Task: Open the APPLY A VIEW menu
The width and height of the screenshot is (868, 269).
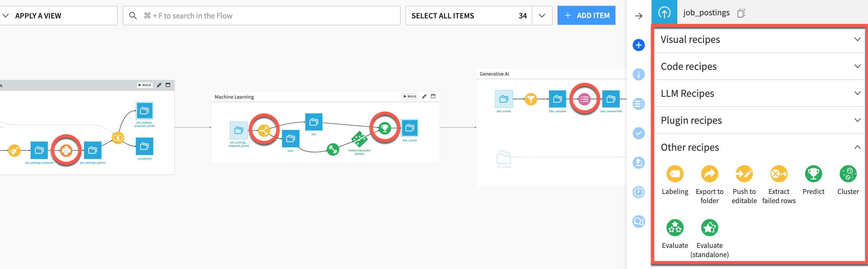Action: pos(38,16)
